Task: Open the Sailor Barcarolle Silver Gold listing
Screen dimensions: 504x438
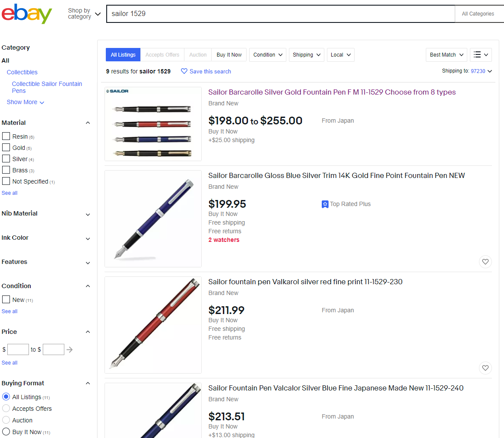Action: click(332, 92)
